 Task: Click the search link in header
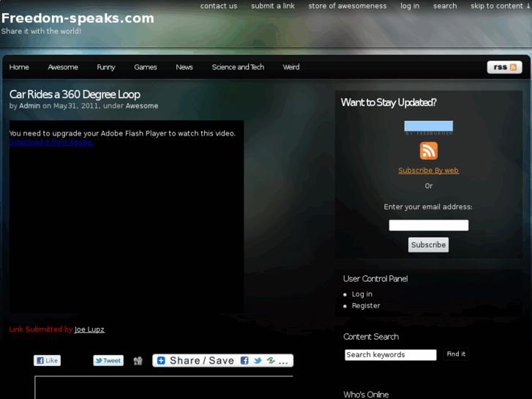445,6
